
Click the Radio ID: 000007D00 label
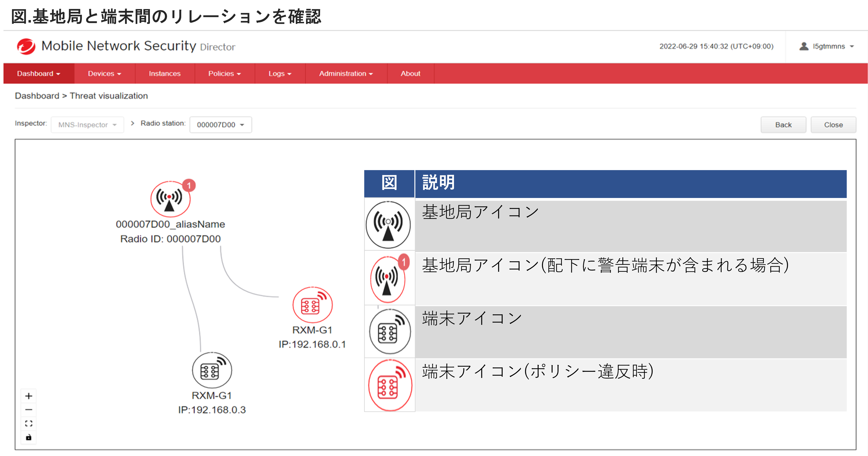click(170, 239)
